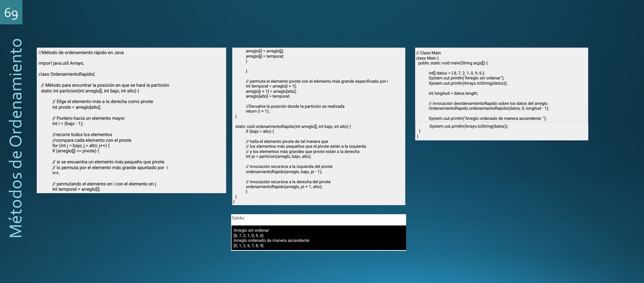Click the slide number 69 badge
The width and height of the screenshot is (644, 283).
11,12
